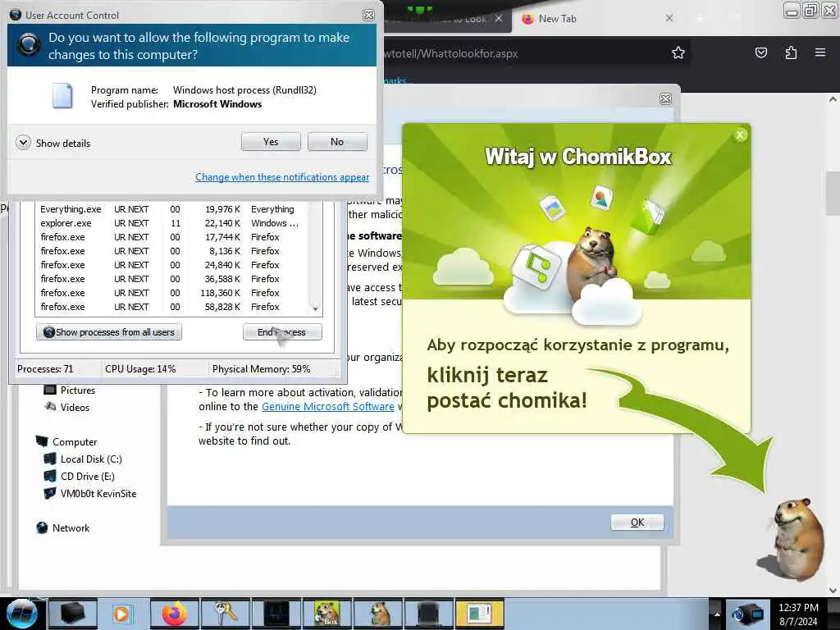The image size is (840, 630).
Task: Click Processes: 71 in status bar
Action: [45, 369]
